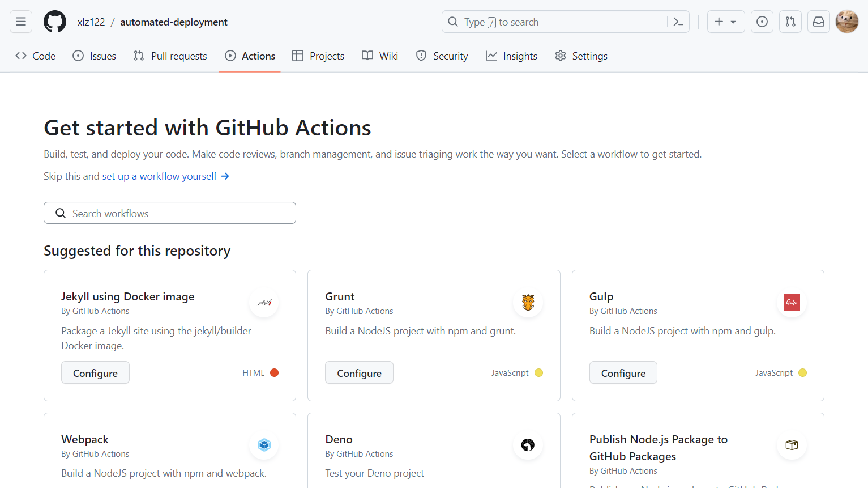Open the command palette icon

pos(678,22)
